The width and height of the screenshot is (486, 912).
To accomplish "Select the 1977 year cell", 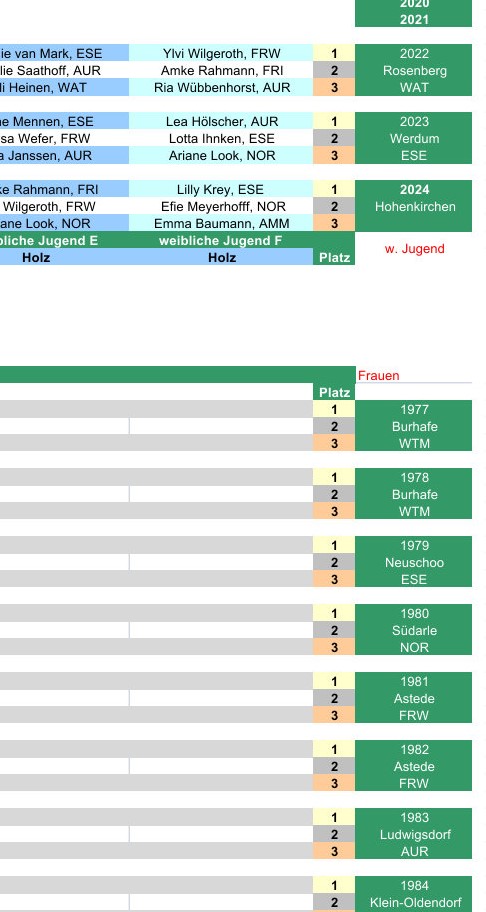I will point(414,409).
